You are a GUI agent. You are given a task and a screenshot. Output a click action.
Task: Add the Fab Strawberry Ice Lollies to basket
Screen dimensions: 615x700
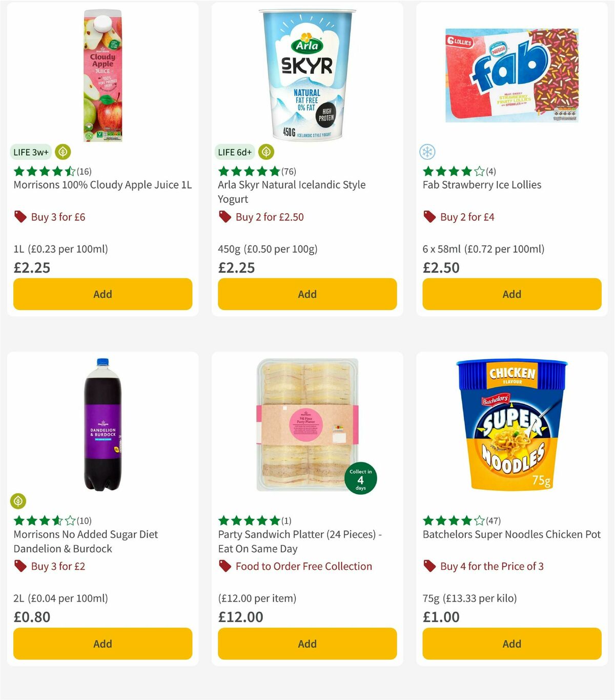511,294
